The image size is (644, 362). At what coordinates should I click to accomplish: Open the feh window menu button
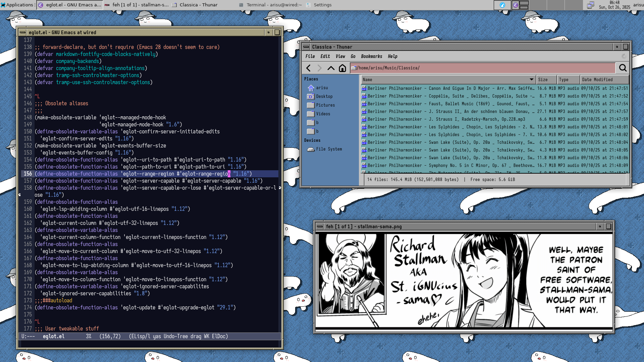pos(320,227)
